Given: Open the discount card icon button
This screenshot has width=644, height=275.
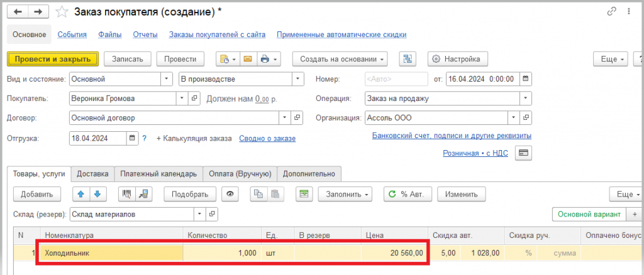Looking at the screenshot, I should [523, 153].
